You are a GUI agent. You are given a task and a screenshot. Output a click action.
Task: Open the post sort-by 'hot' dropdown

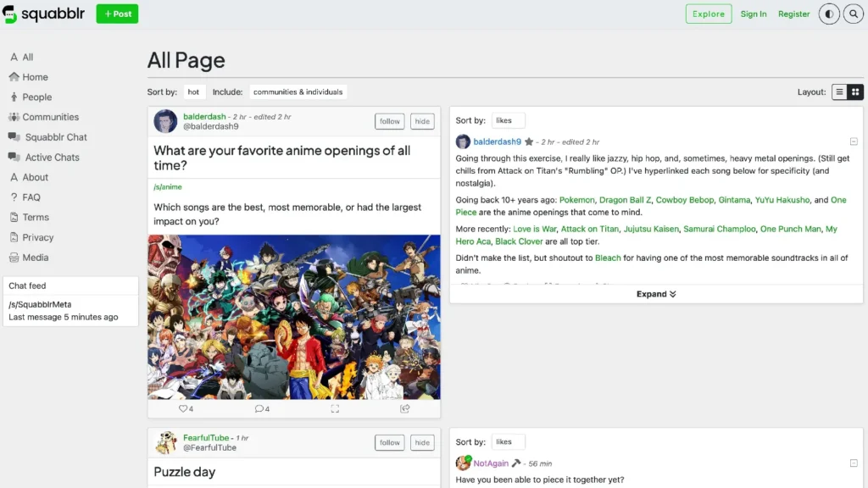click(x=193, y=91)
